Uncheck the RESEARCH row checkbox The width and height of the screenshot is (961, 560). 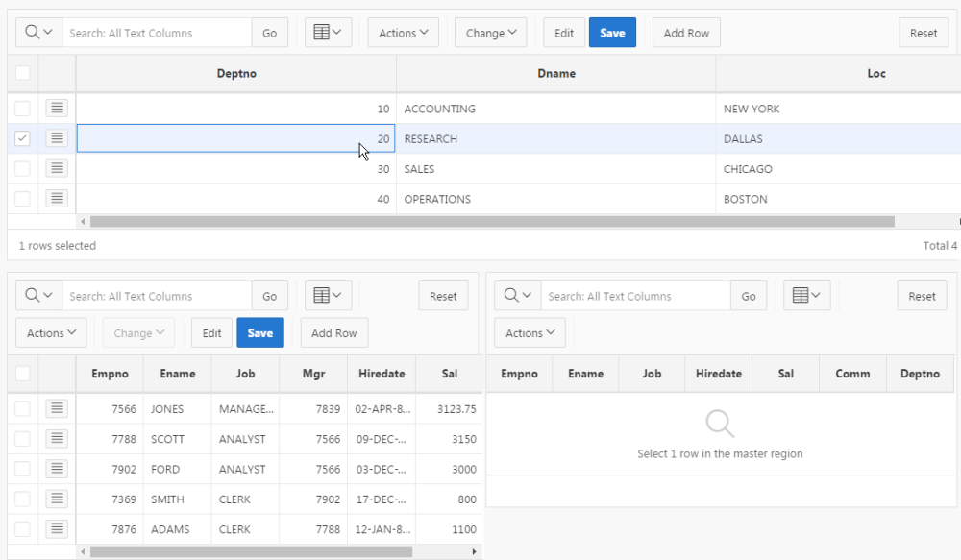pyautogui.click(x=23, y=138)
